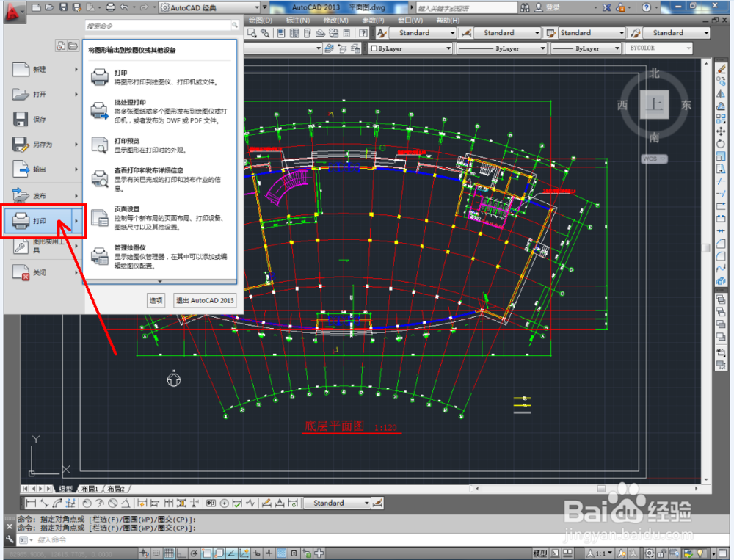The height and width of the screenshot is (560, 734).
Task: Click the 上 face of ViewCube
Action: tap(654, 104)
